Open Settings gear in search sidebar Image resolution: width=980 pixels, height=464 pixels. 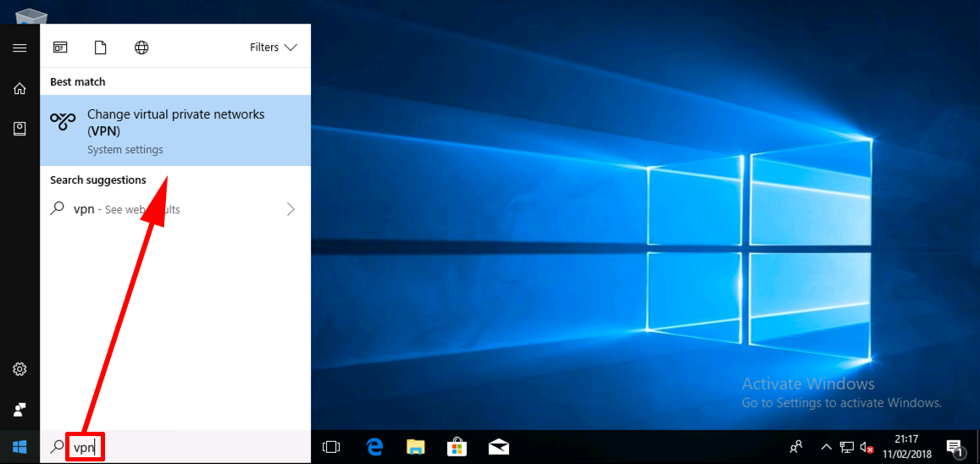(x=19, y=369)
